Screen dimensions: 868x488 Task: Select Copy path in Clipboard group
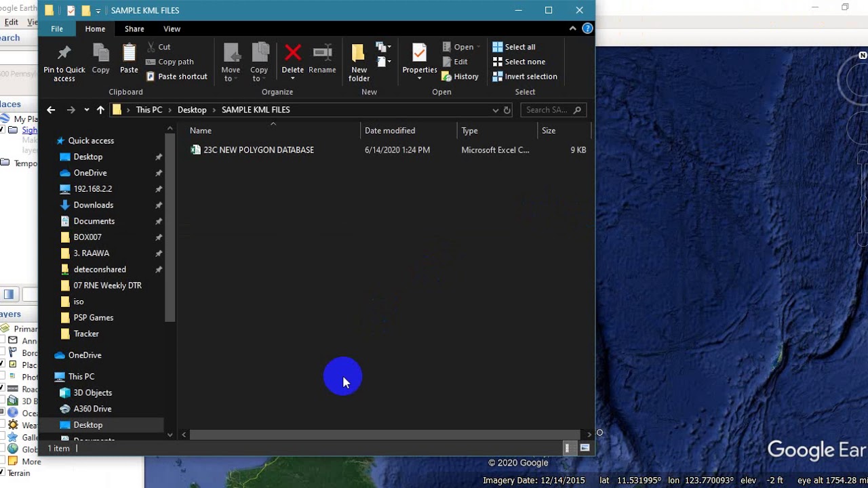(170, 62)
